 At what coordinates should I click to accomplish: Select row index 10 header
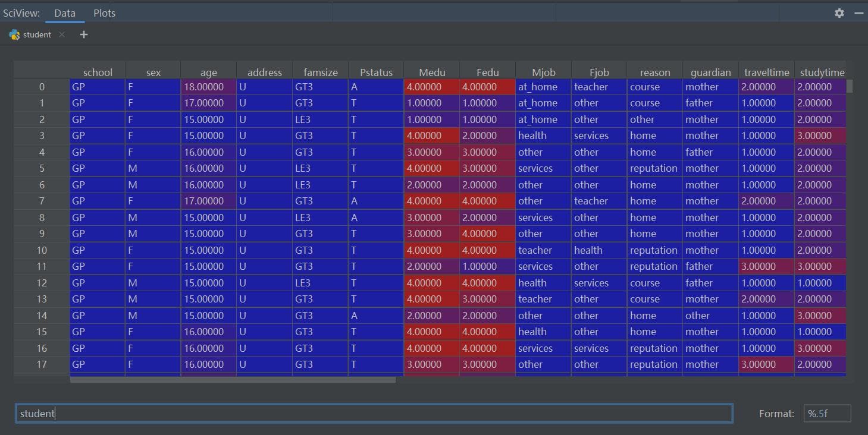(42, 250)
